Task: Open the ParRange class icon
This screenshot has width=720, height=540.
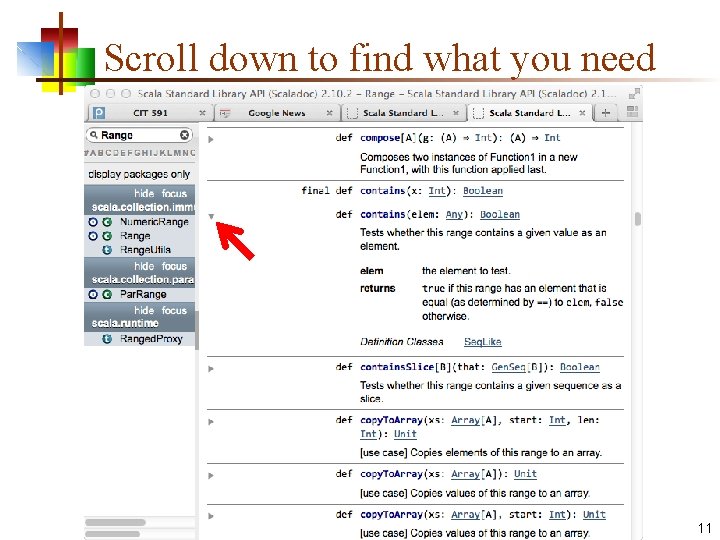Action: coord(107,294)
